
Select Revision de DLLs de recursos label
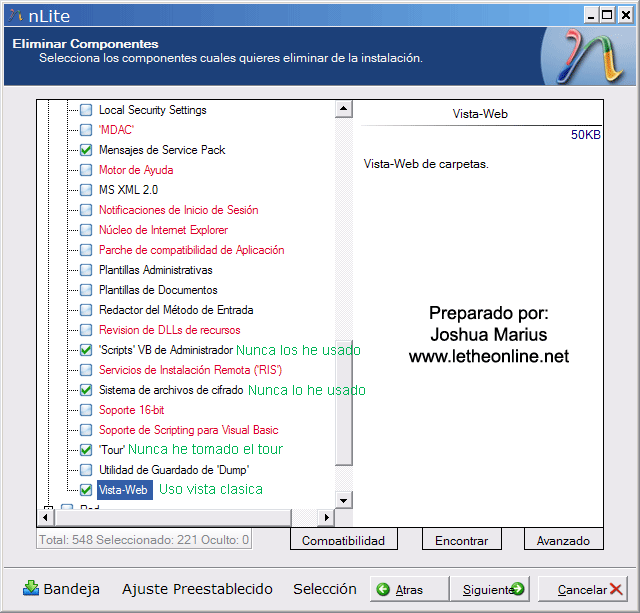(x=169, y=330)
